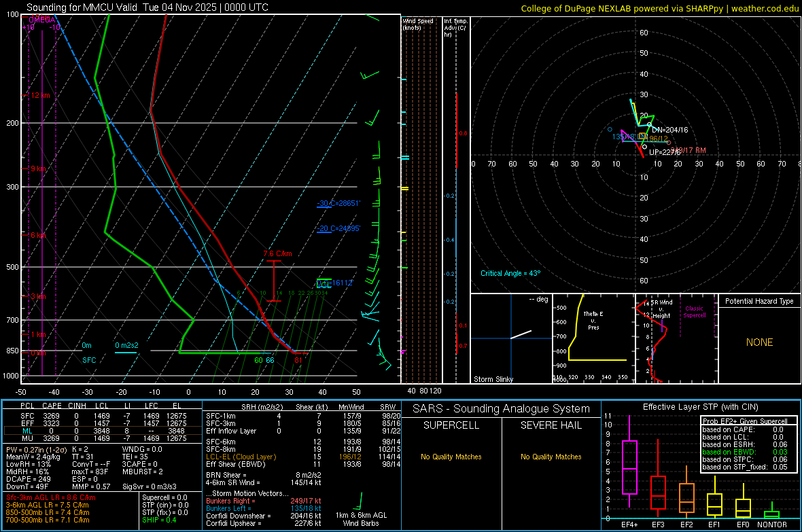The width and height of the screenshot is (802, 532).
Task: Select the 'based on STP_fixed:' row
Action: [x=745, y=467]
